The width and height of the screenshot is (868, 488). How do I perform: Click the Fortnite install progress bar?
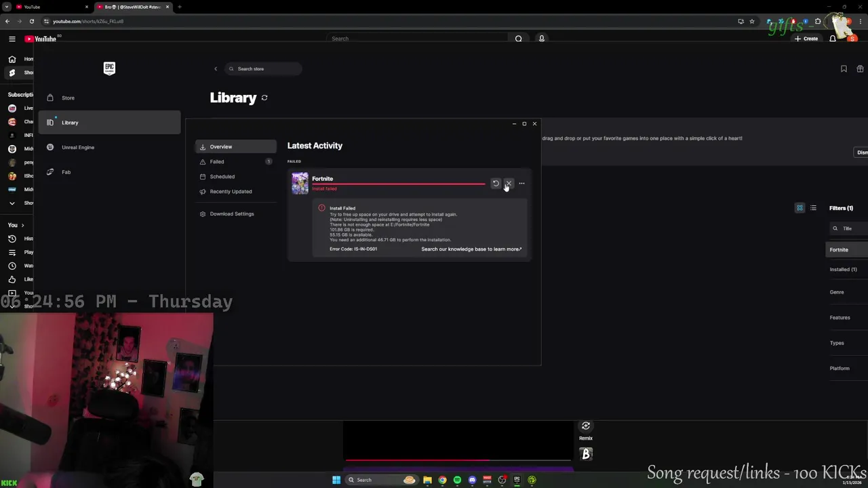point(399,184)
